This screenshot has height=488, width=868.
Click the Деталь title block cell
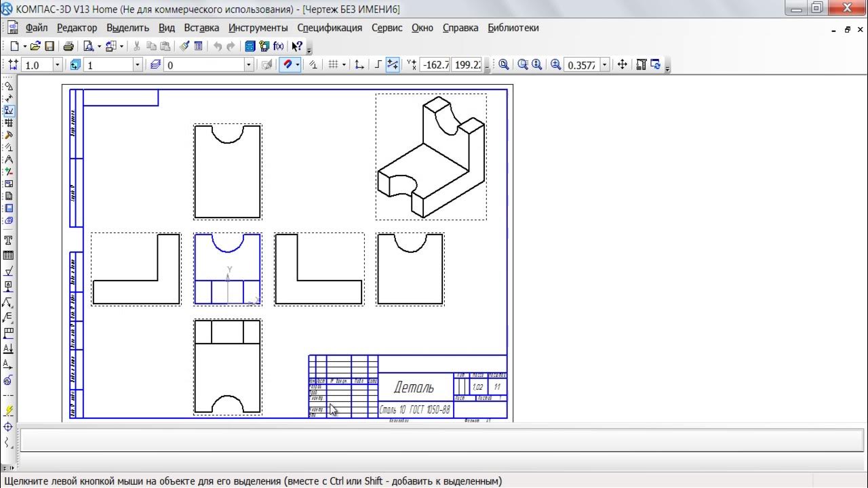tap(414, 388)
